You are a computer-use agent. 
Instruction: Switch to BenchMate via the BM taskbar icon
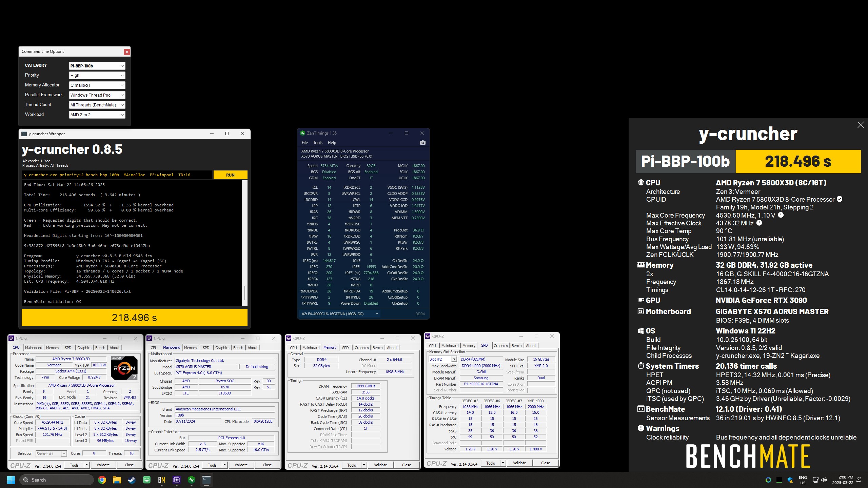click(x=162, y=480)
